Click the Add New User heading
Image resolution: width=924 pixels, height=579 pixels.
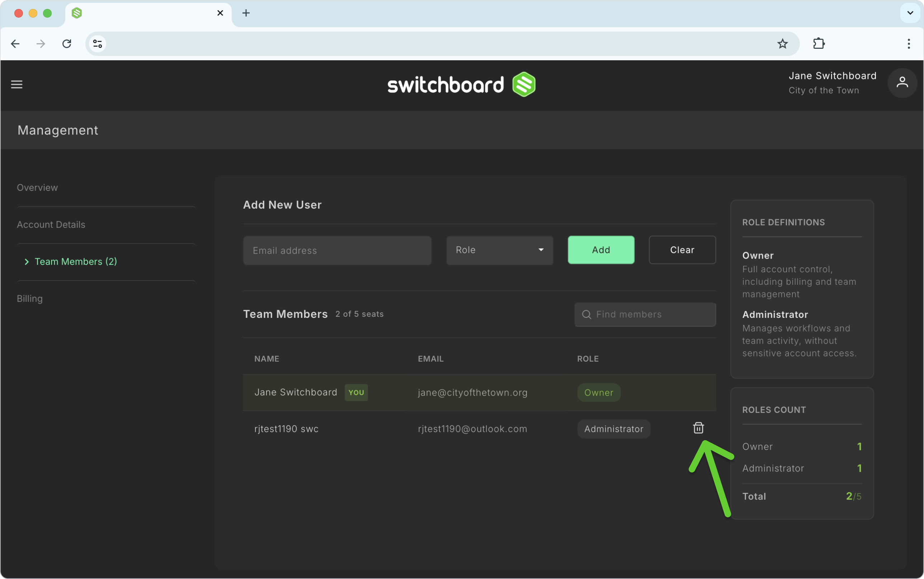(282, 205)
